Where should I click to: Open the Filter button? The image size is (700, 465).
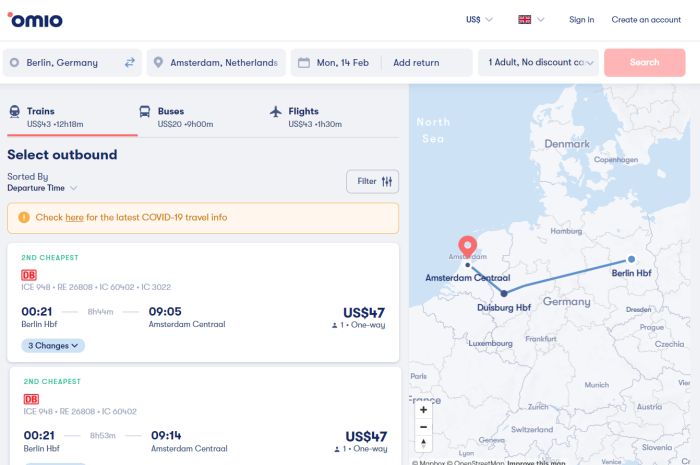tap(373, 181)
